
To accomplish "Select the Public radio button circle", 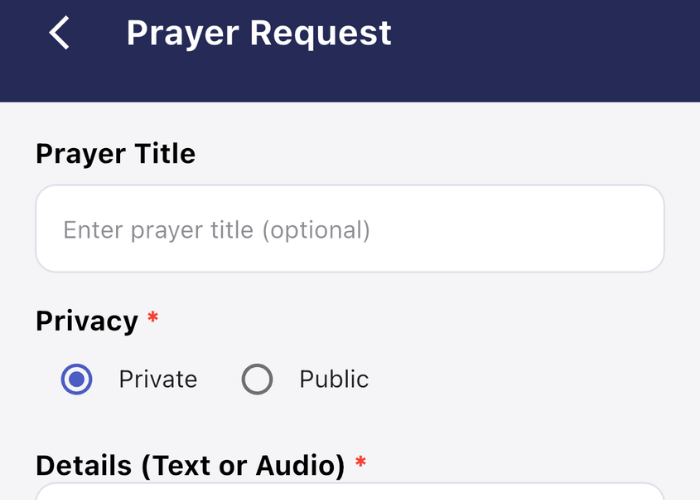I will 257,380.
